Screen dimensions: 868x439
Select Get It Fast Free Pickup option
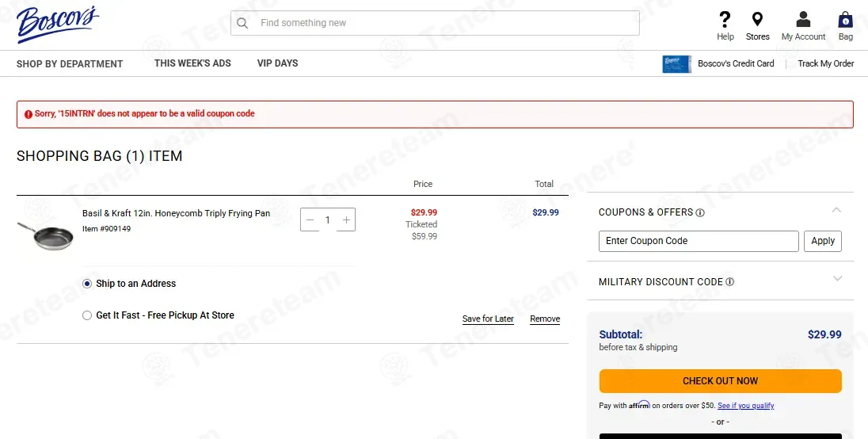pos(87,315)
